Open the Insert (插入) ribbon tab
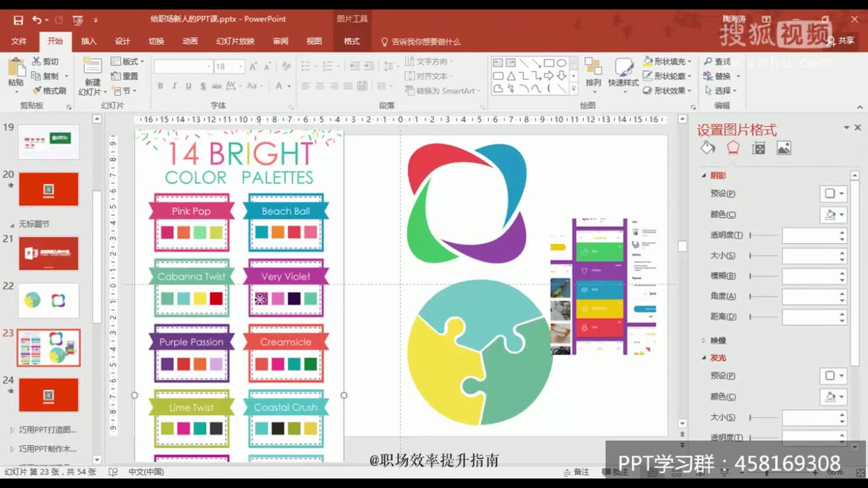 click(89, 41)
